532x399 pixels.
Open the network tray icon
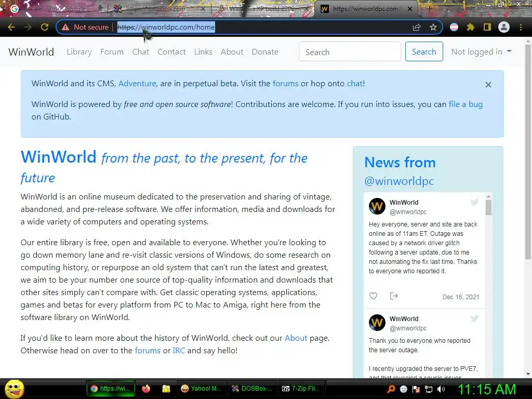point(429,389)
